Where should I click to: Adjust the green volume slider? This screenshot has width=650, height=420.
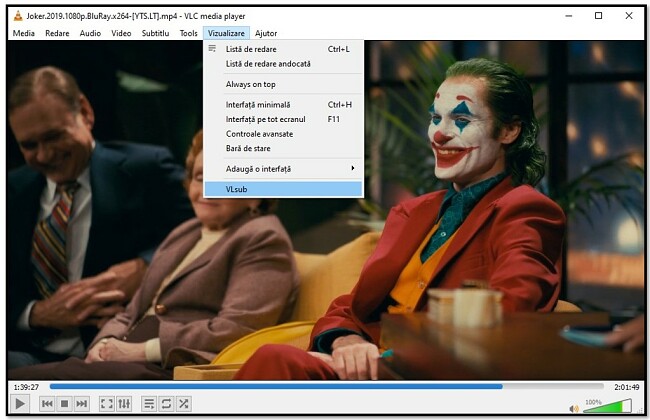[607, 406]
